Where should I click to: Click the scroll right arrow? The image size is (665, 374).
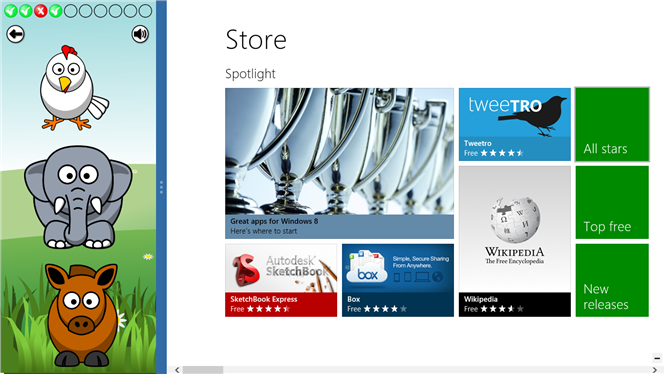tap(654, 370)
